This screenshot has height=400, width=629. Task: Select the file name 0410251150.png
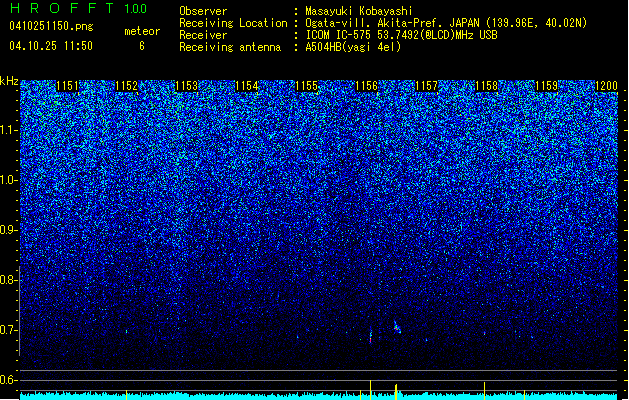[51, 26]
